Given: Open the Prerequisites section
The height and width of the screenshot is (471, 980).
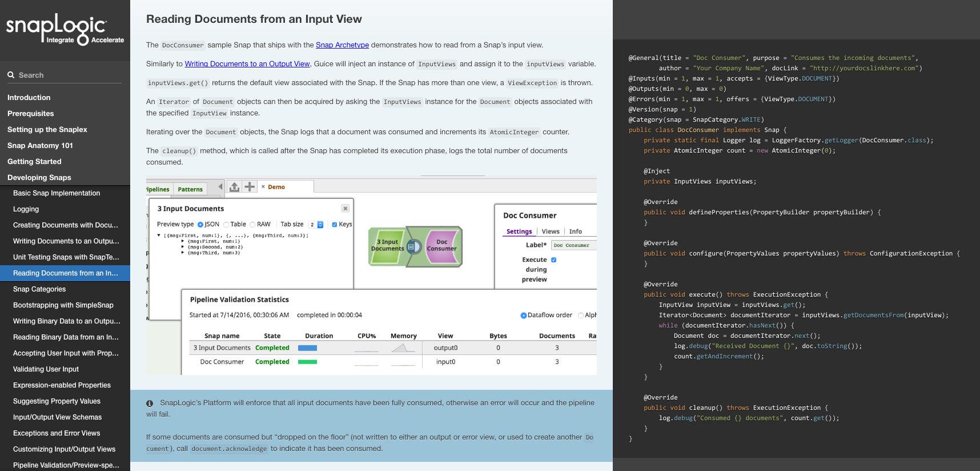Looking at the screenshot, I should (x=31, y=114).
